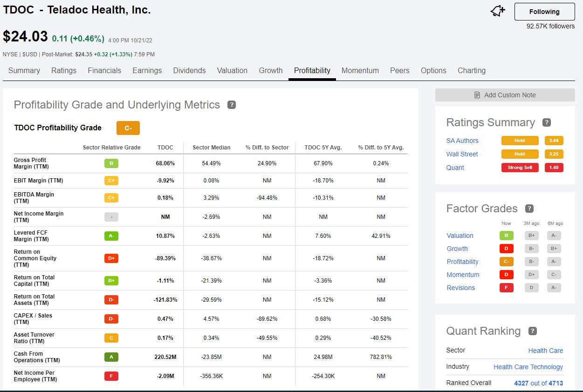Open Wall Street ratings link
583x392 pixels.
[462, 154]
